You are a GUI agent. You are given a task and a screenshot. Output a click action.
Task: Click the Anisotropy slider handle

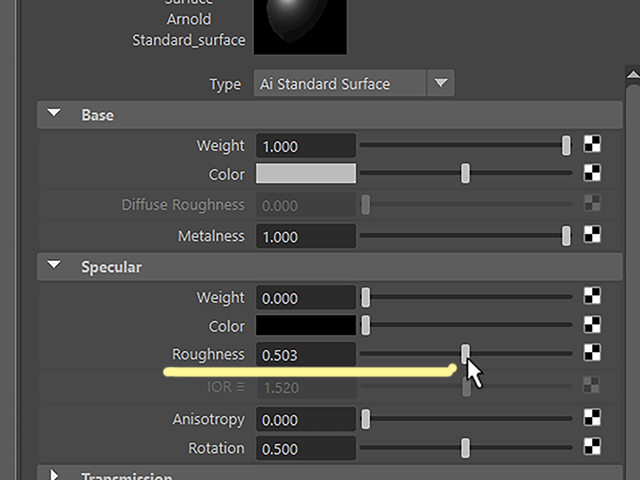(x=366, y=420)
